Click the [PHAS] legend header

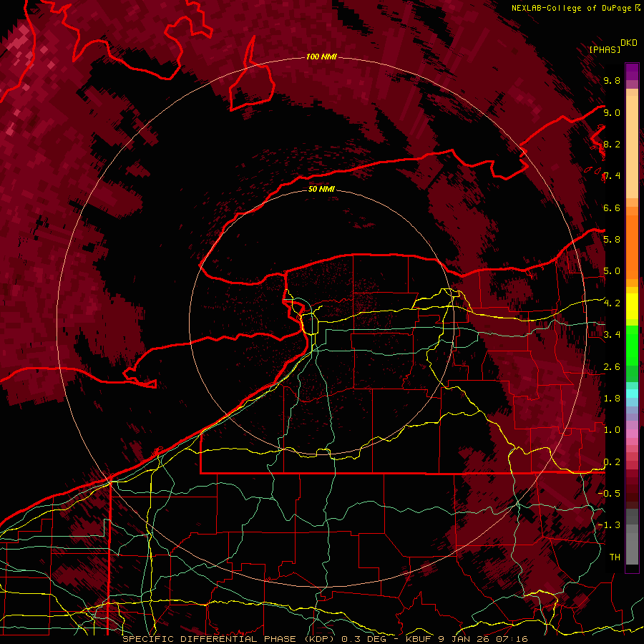tap(605, 49)
